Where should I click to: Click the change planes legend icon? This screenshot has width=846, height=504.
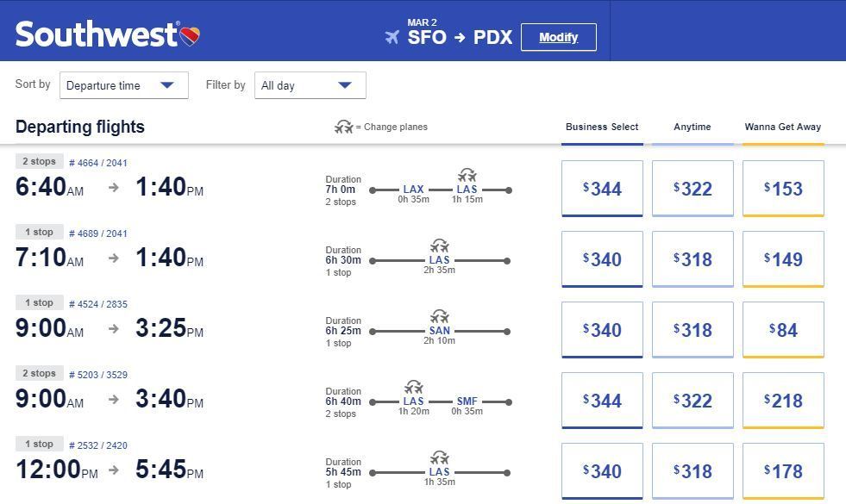click(x=344, y=127)
